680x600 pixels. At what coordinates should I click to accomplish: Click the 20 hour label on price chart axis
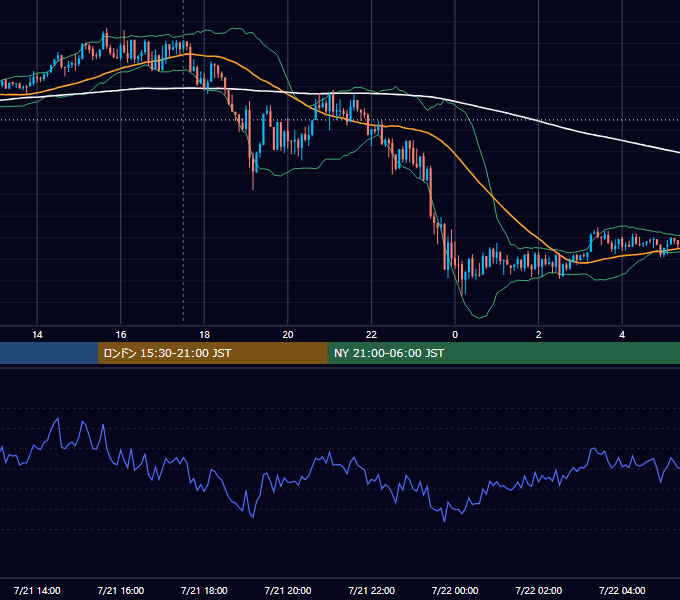point(288,335)
